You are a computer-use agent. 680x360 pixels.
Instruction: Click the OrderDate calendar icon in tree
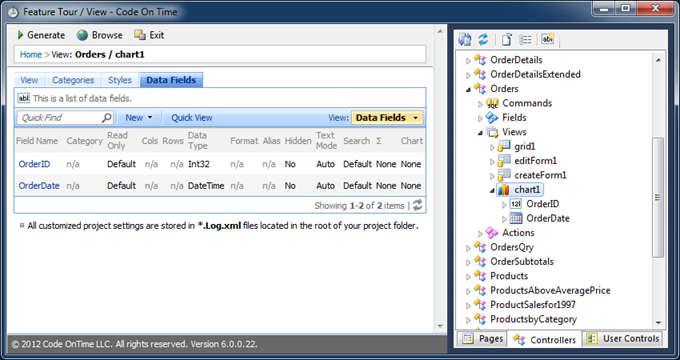(x=516, y=218)
